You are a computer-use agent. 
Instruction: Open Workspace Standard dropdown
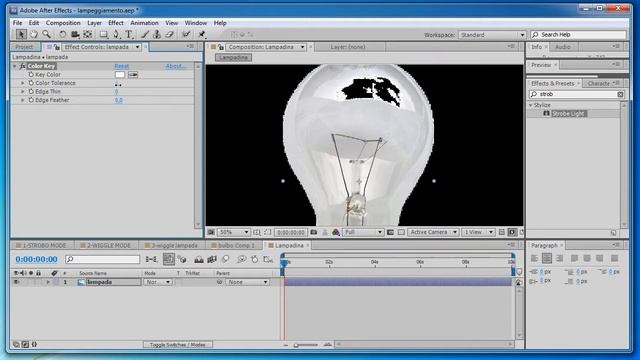(x=492, y=35)
